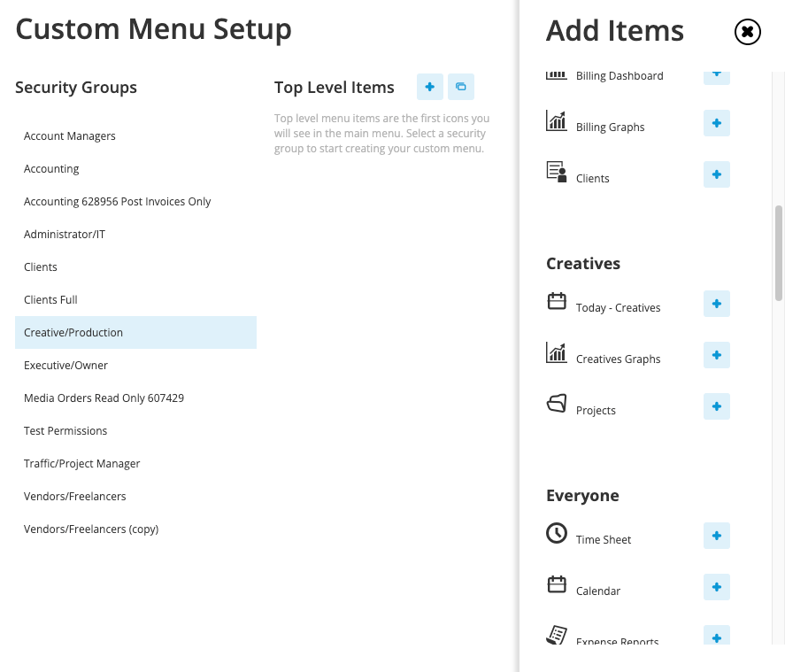Close the Add Items panel

coord(748,32)
